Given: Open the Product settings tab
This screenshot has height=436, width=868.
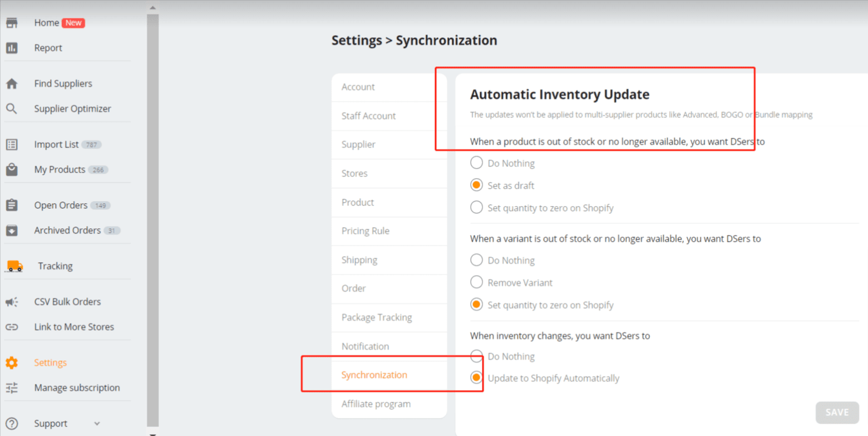Looking at the screenshot, I should click(x=389, y=202).
